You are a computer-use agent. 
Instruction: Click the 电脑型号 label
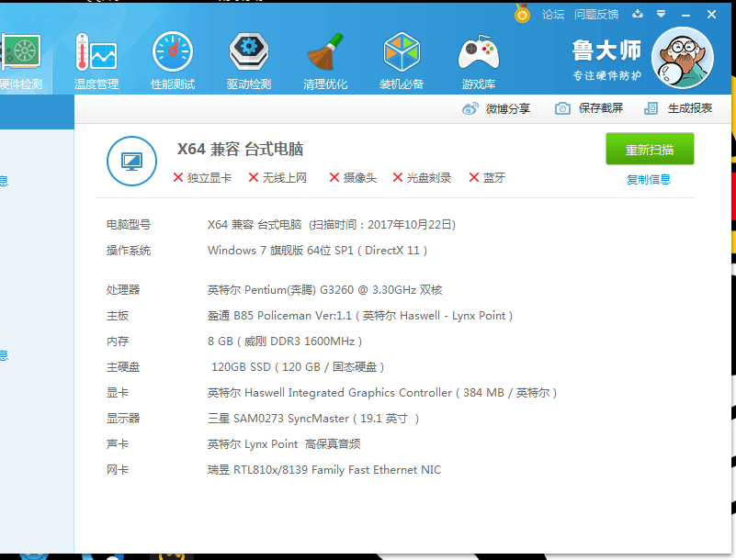129,225
